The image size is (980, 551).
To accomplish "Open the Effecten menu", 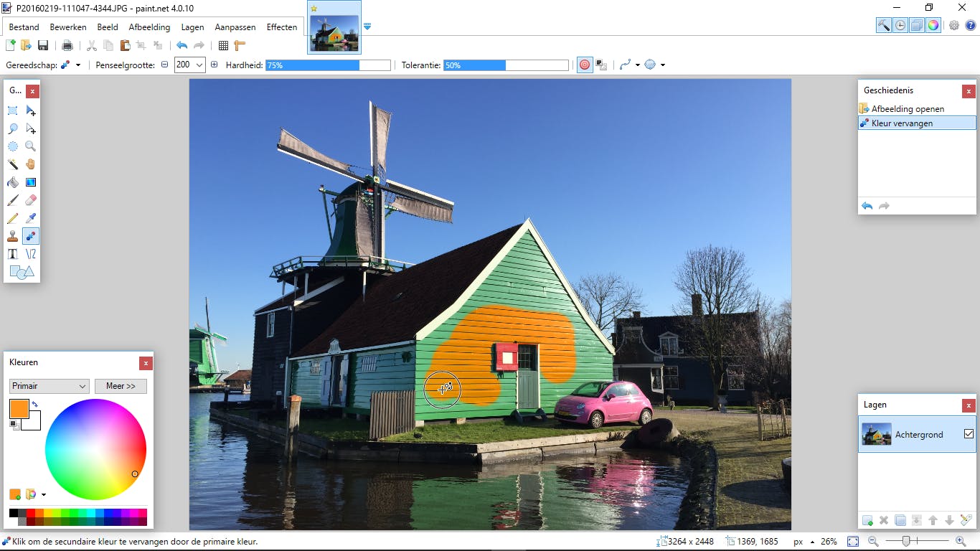I will tap(281, 27).
